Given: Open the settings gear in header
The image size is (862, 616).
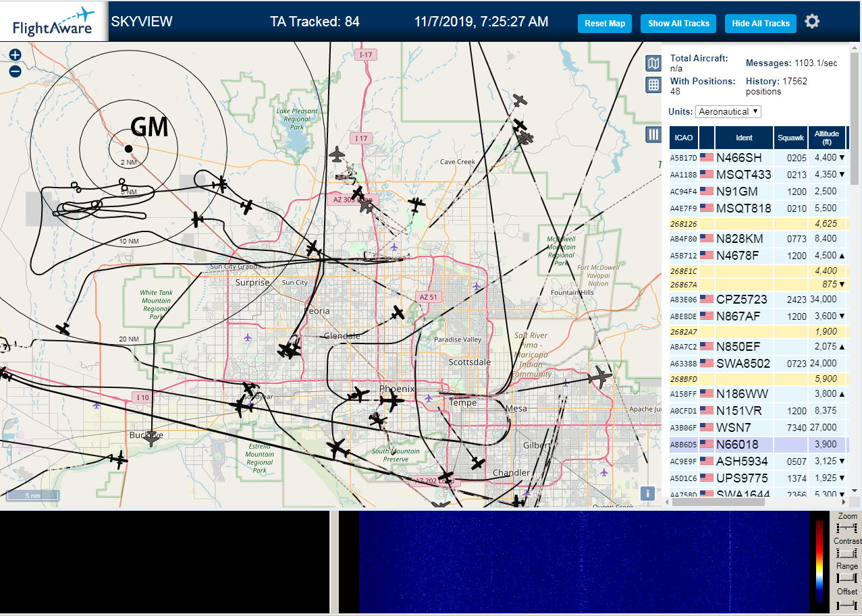Looking at the screenshot, I should 812,22.
